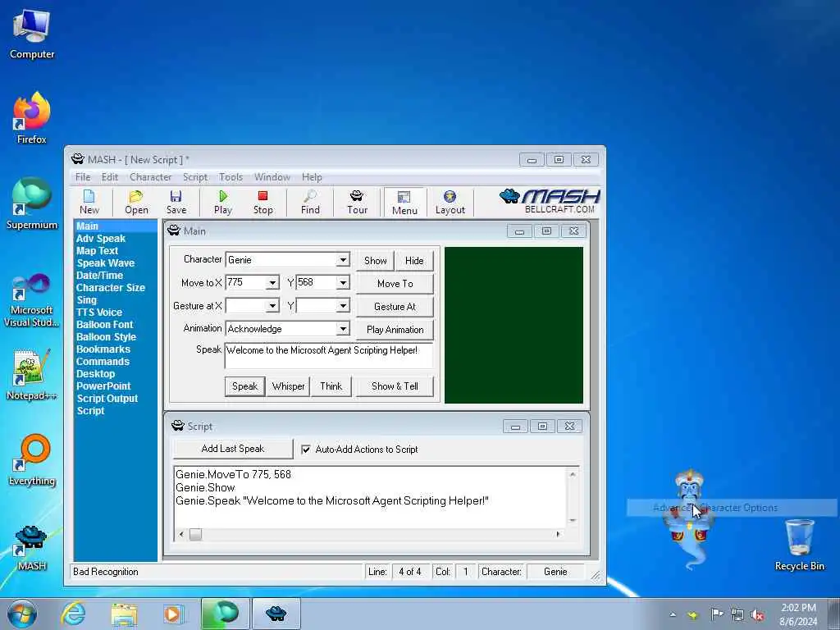The image size is (840, 630).
Task: Open the Tools menu
Action: pos(231,177)
